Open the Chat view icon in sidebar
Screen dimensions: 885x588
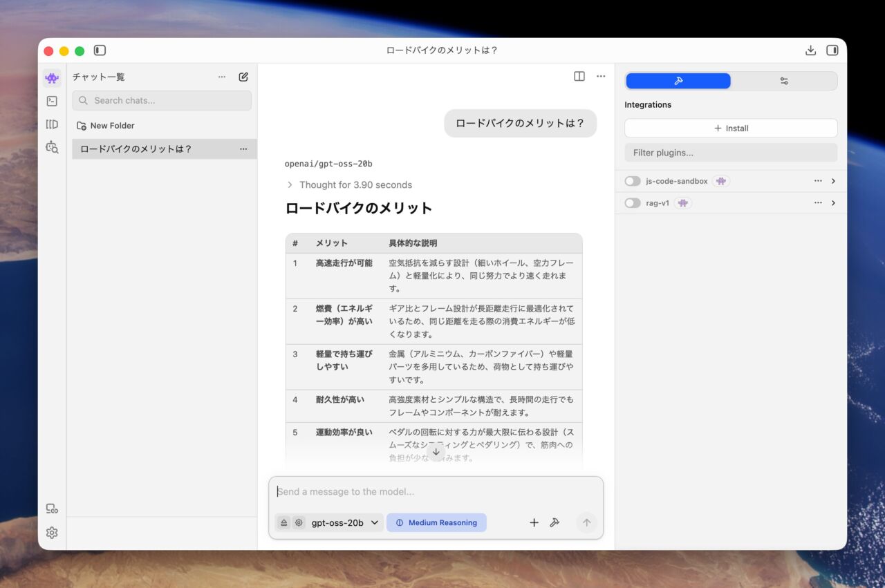point(52,78)
